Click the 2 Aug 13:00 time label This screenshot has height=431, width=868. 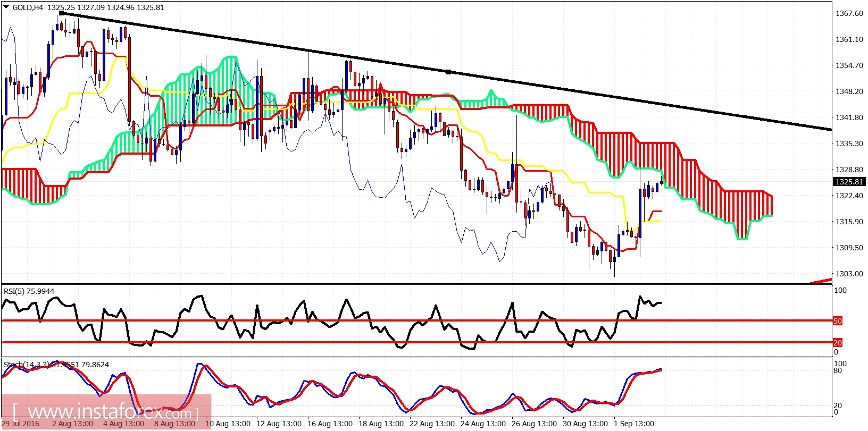(72, 424)
